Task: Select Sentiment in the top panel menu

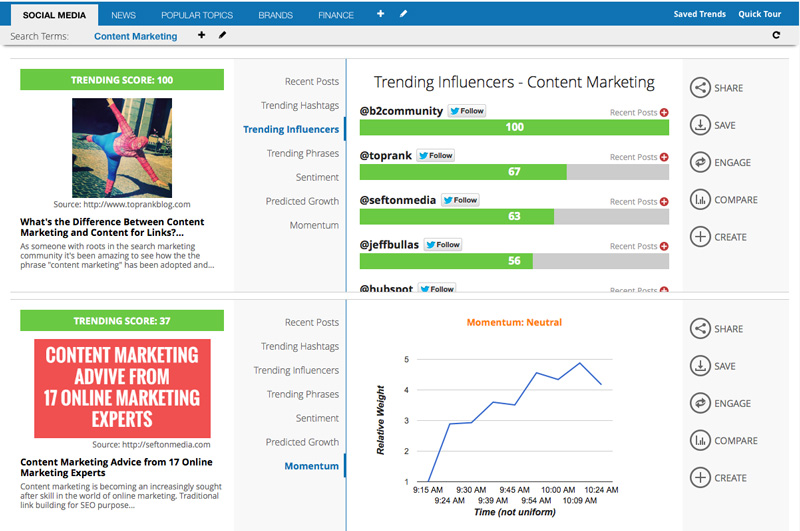Action: point(317,177)
